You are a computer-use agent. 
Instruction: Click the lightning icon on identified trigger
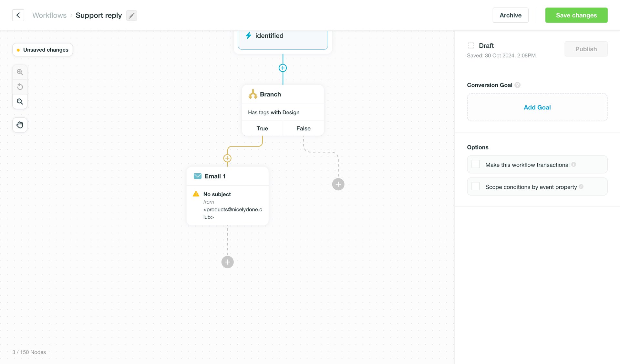click(x=249, y=35)
